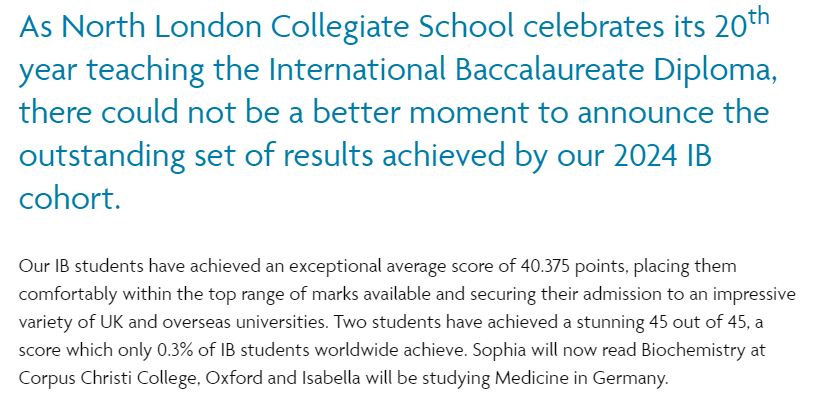Click the phrase '45 out of 45'
The width and height of the screenshot is (820, 401).
(x=698, y=323)
